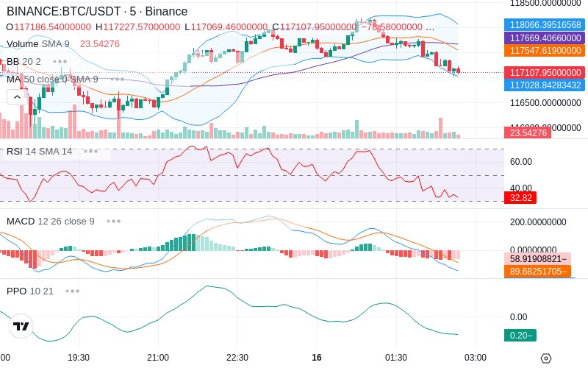Open chart settings gear icon

(x=546, y=358)
